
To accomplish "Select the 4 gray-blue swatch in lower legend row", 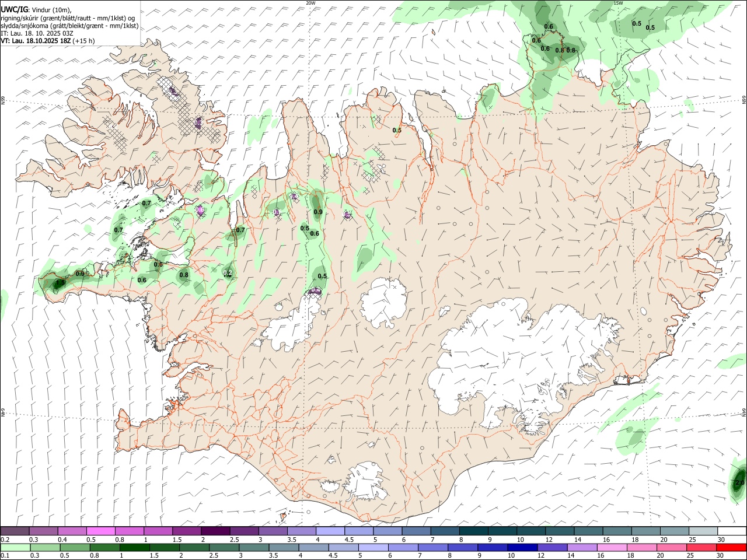I will (313, 547).
